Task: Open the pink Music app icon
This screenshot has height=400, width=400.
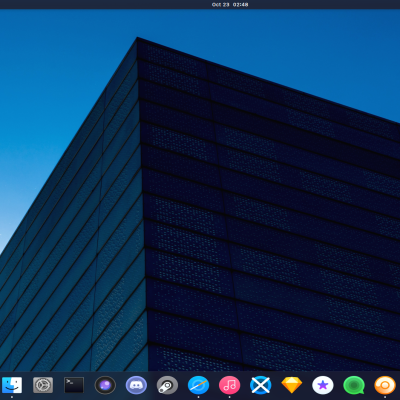Action: (229, 385)
